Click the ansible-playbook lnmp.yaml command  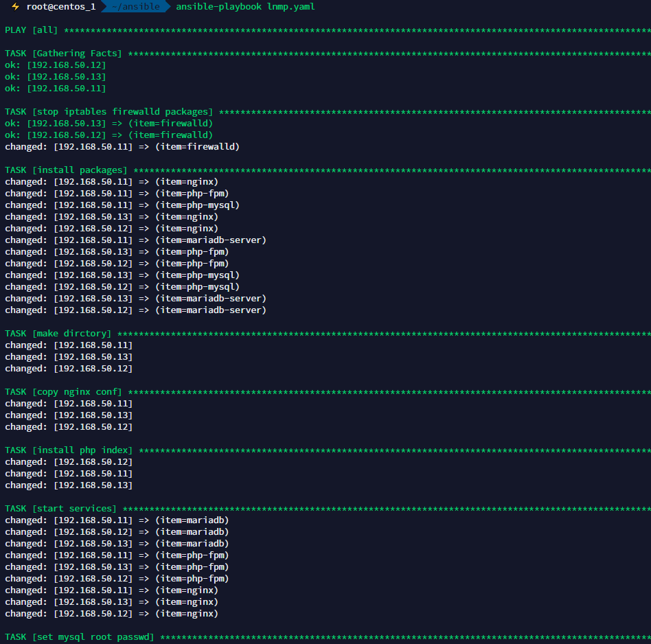tap(245, 7)
